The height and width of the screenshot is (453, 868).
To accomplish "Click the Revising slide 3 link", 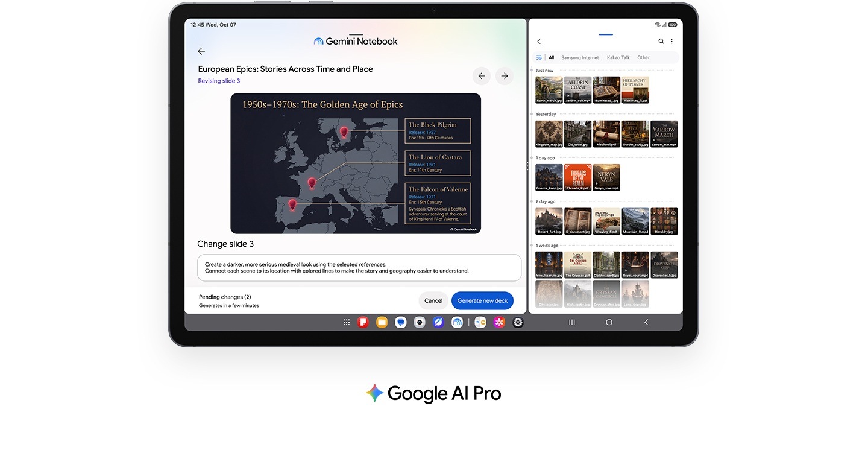I will tap(219, 81).
